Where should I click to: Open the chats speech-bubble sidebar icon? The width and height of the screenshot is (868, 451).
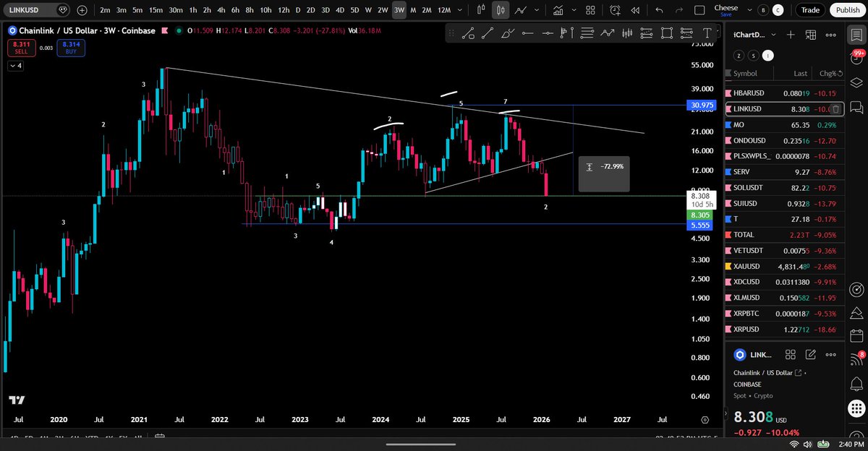click(x=856, y=108)
